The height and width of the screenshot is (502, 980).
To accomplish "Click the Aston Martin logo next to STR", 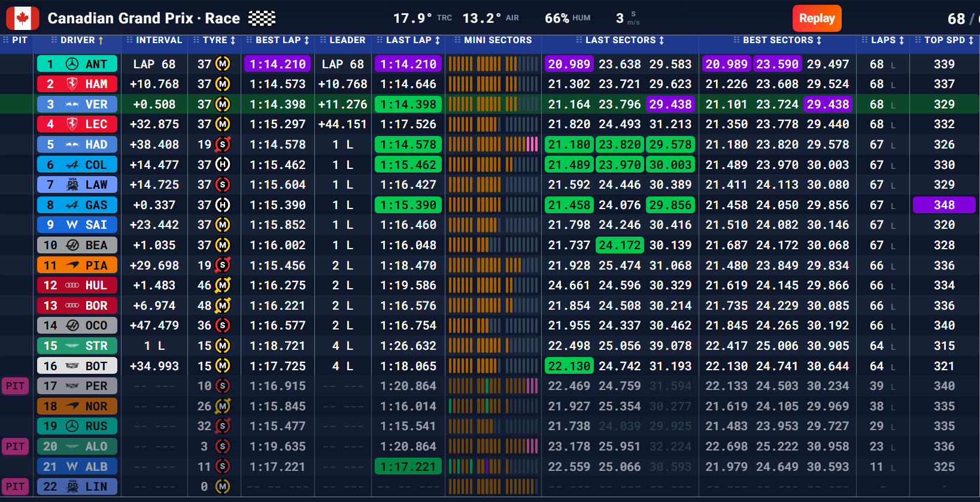I will (72, 346).
